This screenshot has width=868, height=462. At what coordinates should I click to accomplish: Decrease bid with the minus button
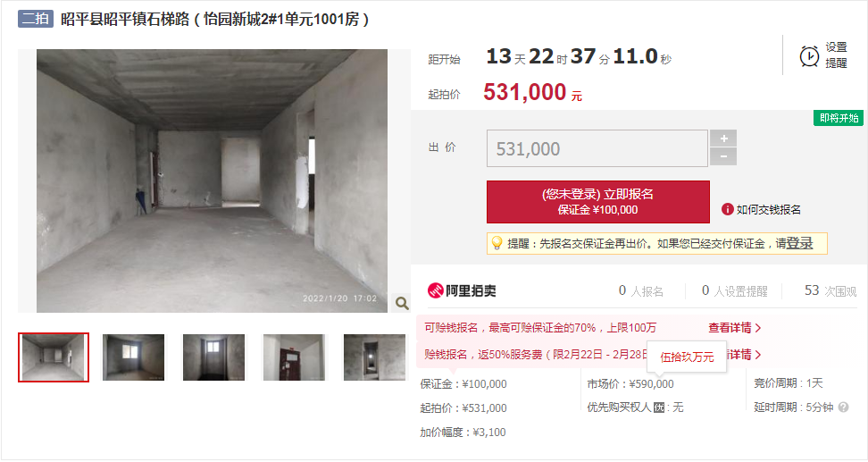coord(723,156)
